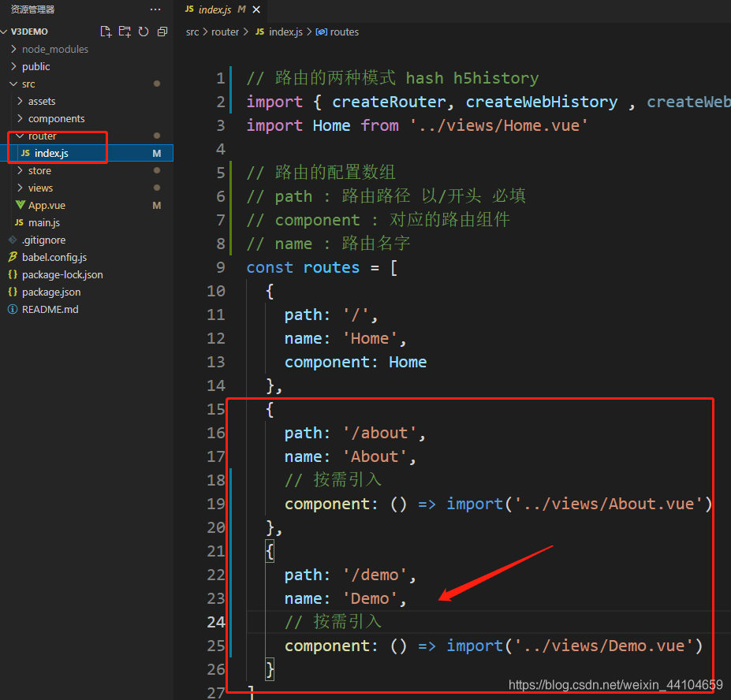731x700 pixels.
Task: Click the symbol icon before routes breadcrumb
Action: [x=321, y=32]
